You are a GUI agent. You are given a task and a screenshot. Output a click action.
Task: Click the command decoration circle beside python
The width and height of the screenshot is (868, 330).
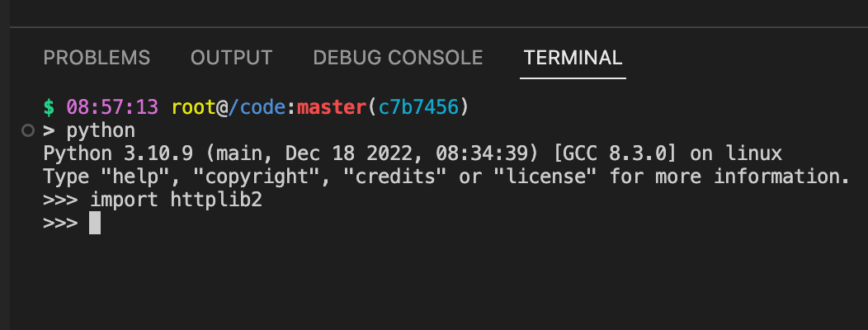28,130
